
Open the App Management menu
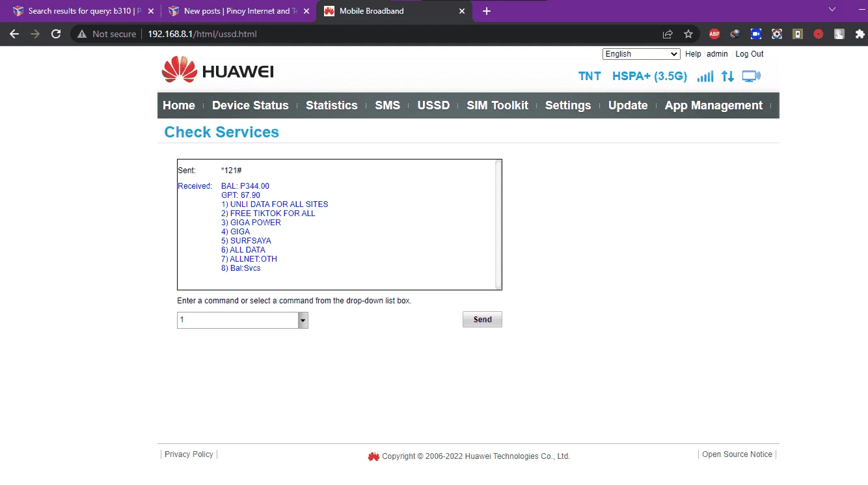tap(714, 105)
